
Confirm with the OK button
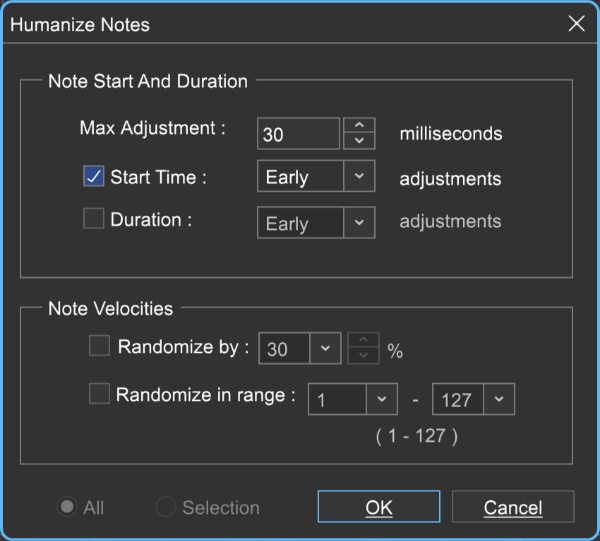(x=379, y=507)
